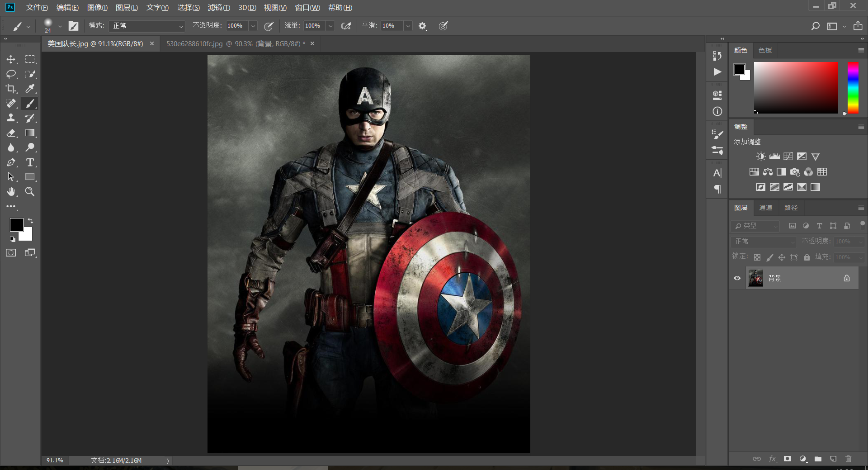Image resolution: width=868 pixels, height=470 pixels.
Task: Switch to the 色板 tab
Action: pyautogui.click(x=765, y=50)
